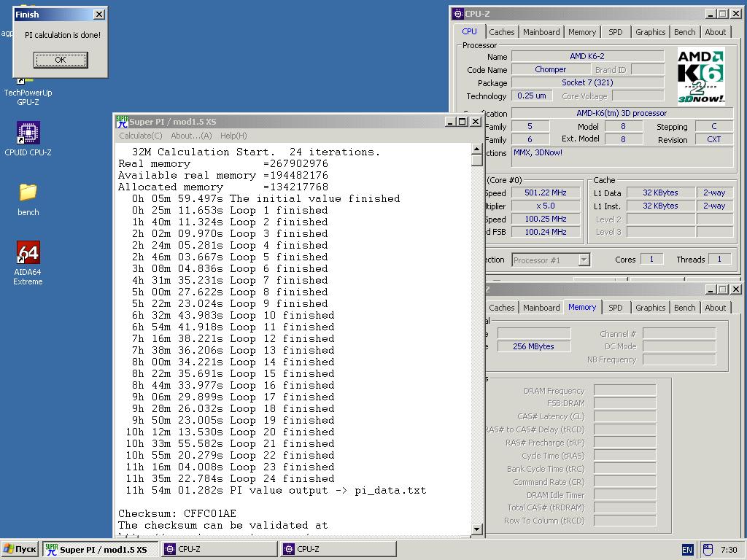Click the Chomper code name field
747x560 pixels.
click(x=550, y=69)
